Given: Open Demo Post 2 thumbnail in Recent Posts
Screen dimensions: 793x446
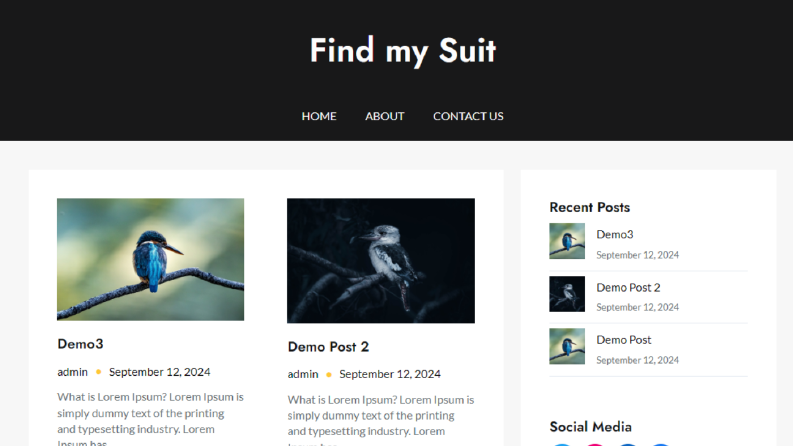Looking at the screenshot, I should 567,294.
